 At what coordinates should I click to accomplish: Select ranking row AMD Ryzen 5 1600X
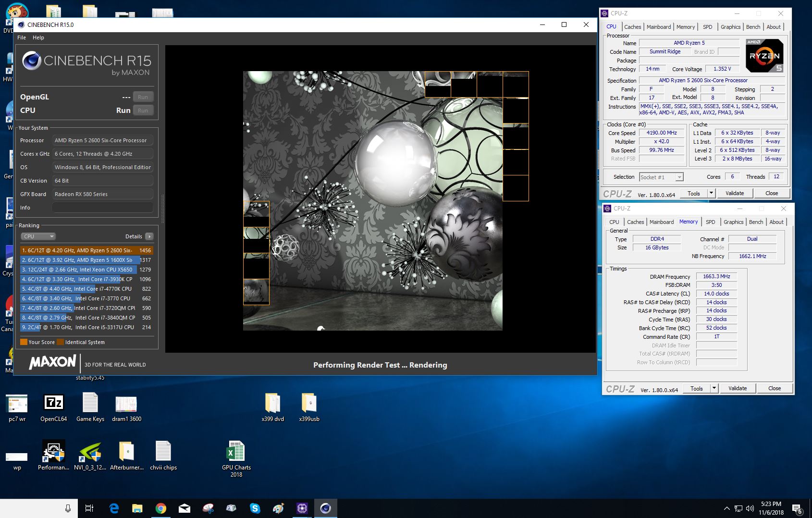(x=86, y=260)
